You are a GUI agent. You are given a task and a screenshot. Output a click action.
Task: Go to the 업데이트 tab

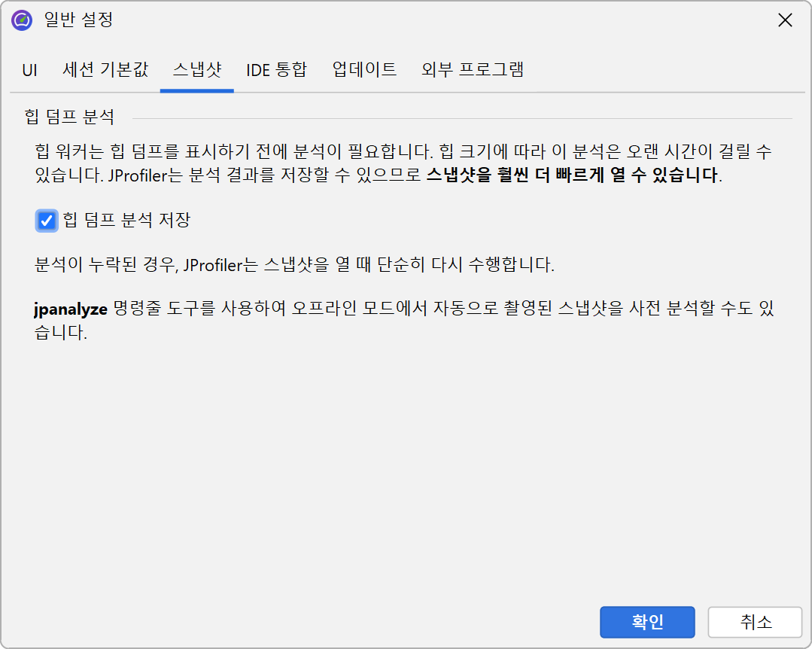click(x=364, y=69)
